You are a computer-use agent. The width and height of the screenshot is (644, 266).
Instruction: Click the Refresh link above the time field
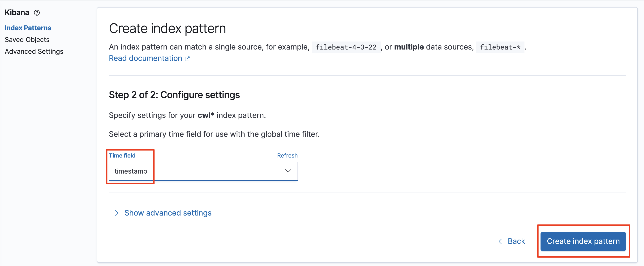(x=287, y=155)
